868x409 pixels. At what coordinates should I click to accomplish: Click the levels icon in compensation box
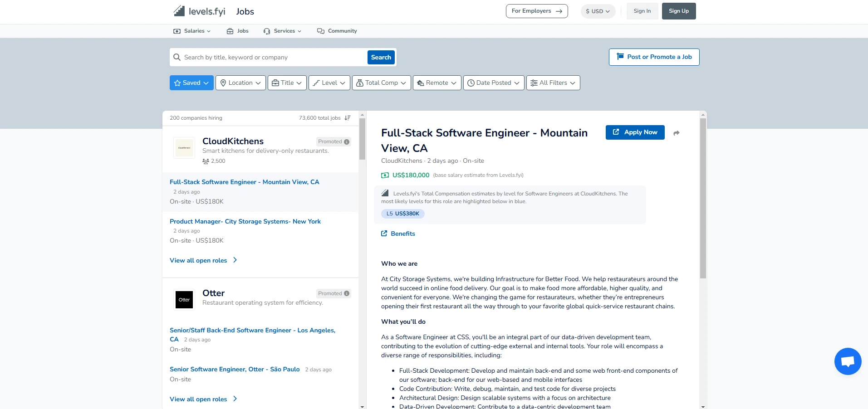point(385,193)
